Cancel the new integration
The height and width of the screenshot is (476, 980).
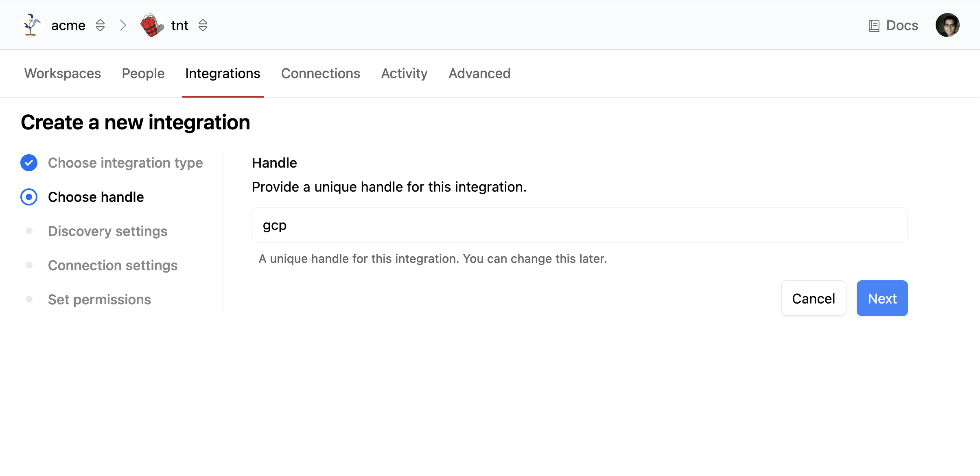pyautogui.click(x=813, y=298)
